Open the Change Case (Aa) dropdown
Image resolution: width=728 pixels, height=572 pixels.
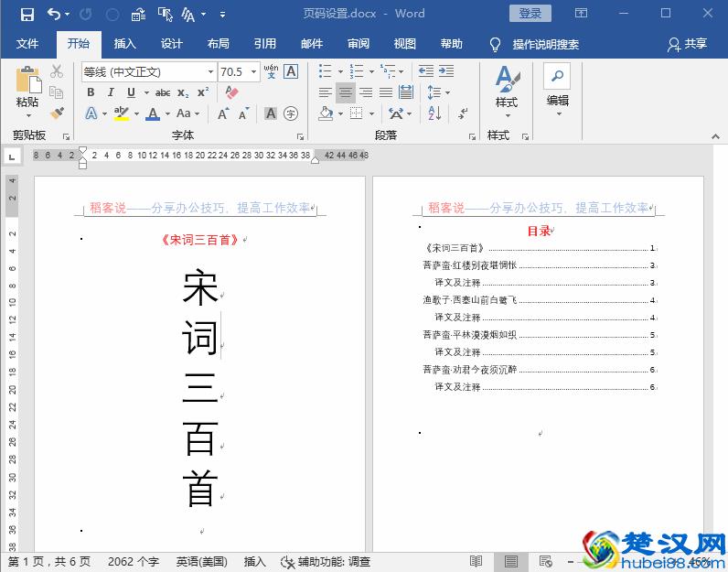coord(187,113)
